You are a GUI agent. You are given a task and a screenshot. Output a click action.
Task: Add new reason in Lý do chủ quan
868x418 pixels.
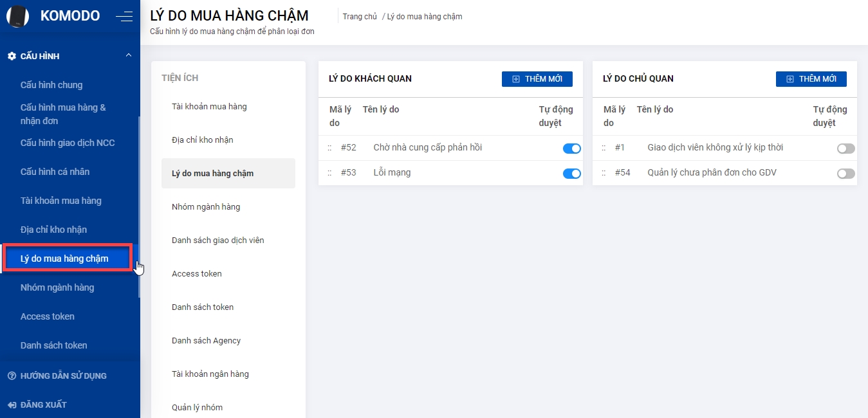[x=811, y=78]
